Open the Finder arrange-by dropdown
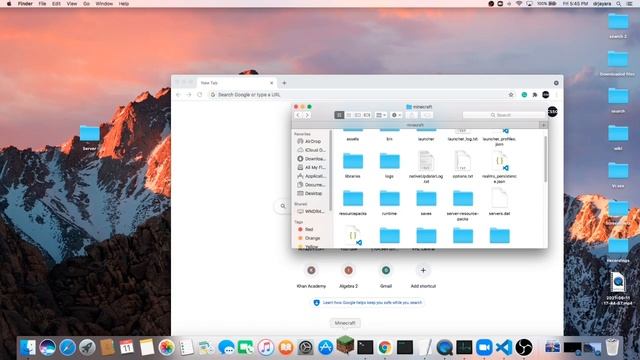 pyautogui.click(x=381, y=115)
